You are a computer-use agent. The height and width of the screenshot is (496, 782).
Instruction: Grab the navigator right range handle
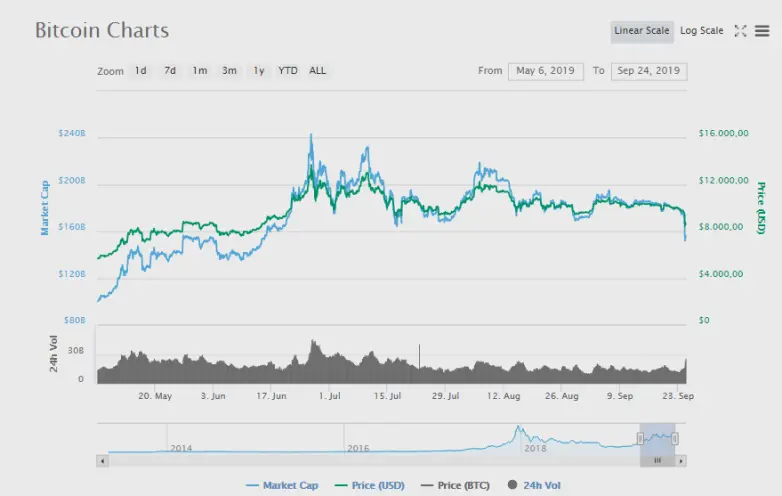[x=674, y=439]
